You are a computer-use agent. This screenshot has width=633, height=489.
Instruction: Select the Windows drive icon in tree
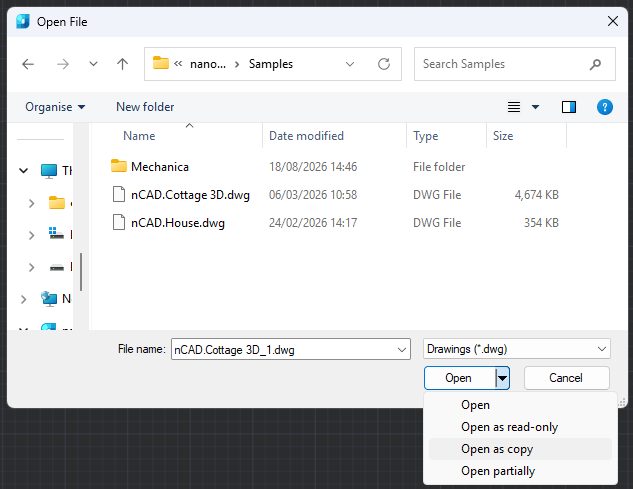pyautogui.click(x=56, y=233)
